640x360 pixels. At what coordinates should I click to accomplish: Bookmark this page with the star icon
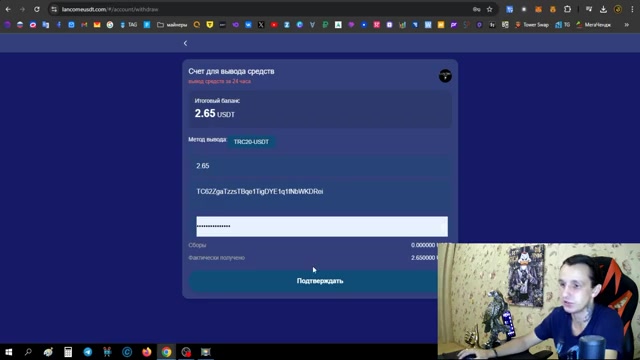point(489,9)
